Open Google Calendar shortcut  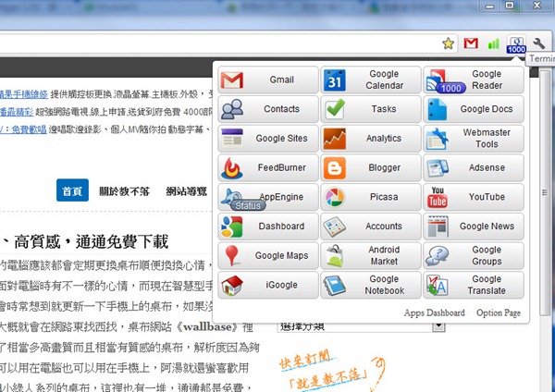[371, 80]
